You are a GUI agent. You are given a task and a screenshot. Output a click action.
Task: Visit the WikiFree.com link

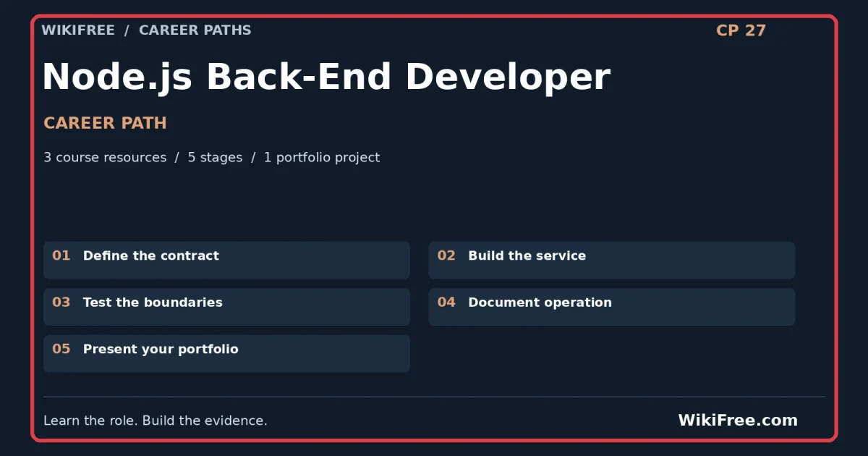[x=738, y=421]
